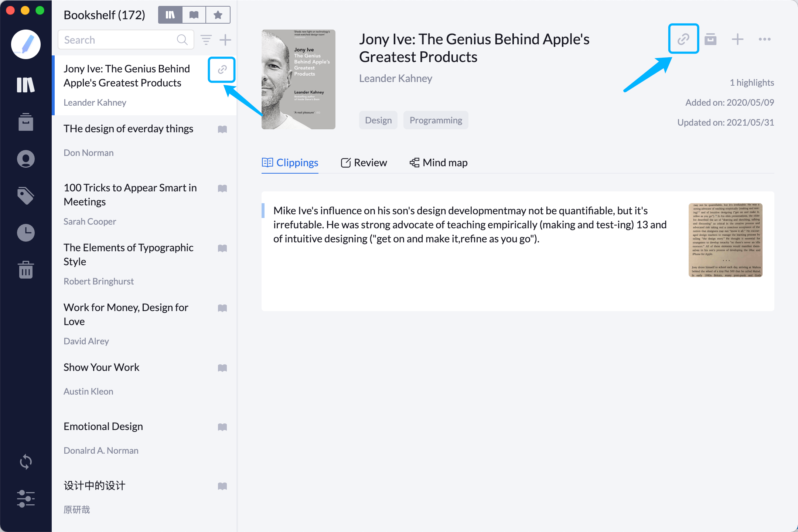The height and width of the screenshot is (532, 798).
Task: Click the Bookshelf (172) heading
Action: point(104,15)
